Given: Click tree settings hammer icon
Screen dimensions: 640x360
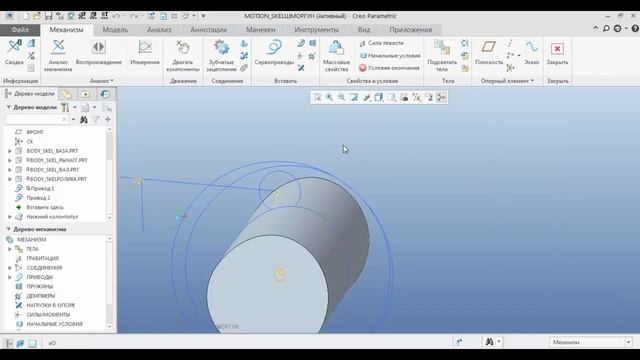Looking at the screenshot, I should (65, 107).
